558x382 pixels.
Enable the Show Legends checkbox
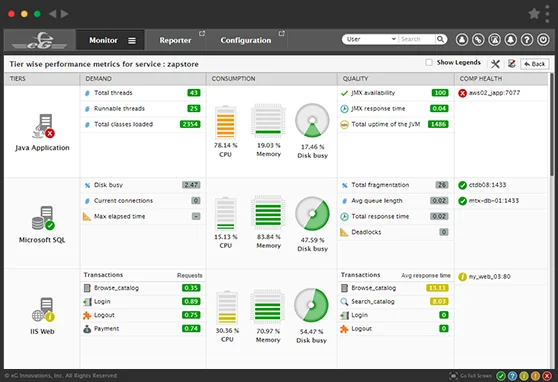click(429, 63)
